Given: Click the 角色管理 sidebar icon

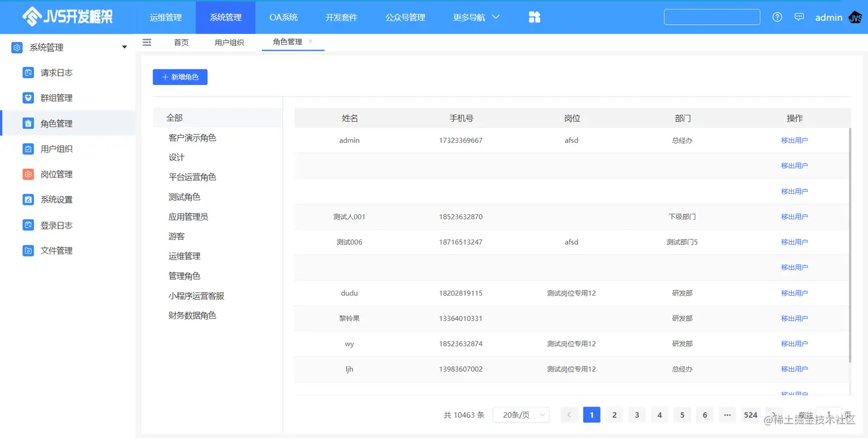Looking at the screenshot, I should point(28,123).
